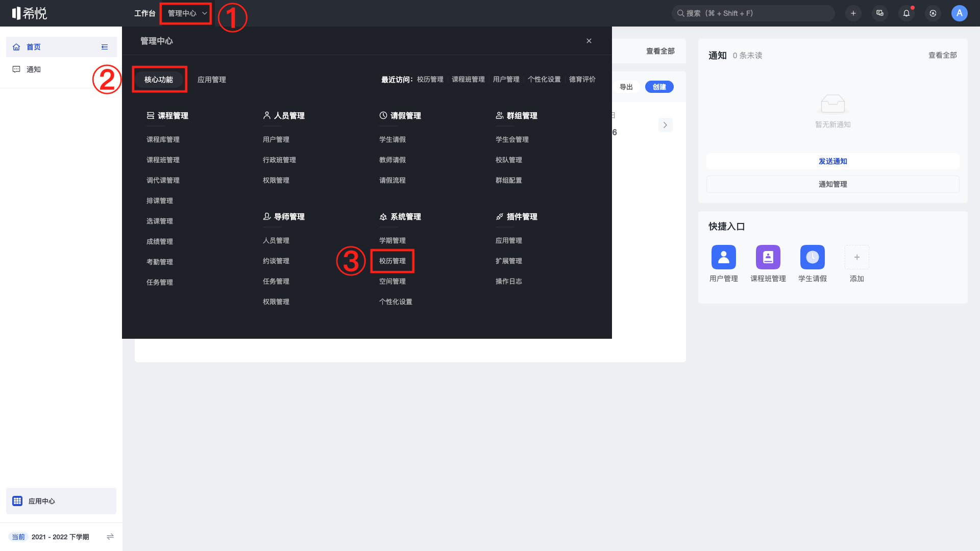The width and height of the screenshot is (980, 551).
Task: Open 空间管理
Action: point(393,281)
